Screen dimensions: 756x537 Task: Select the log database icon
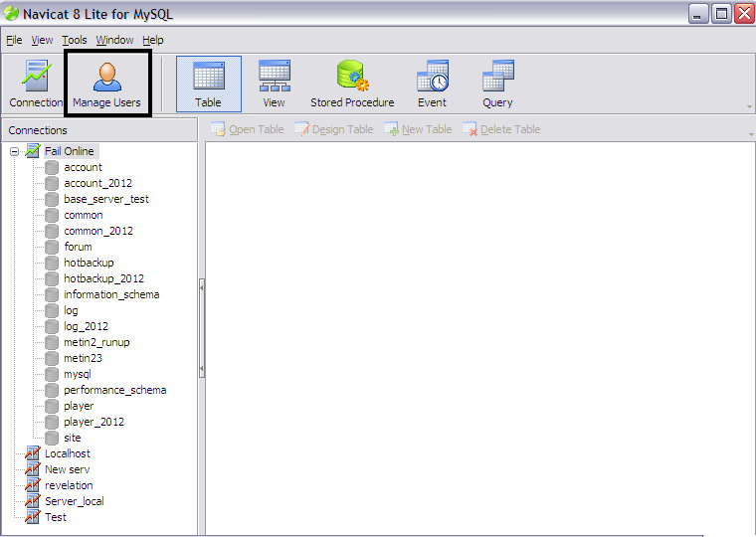pos(52,310)
